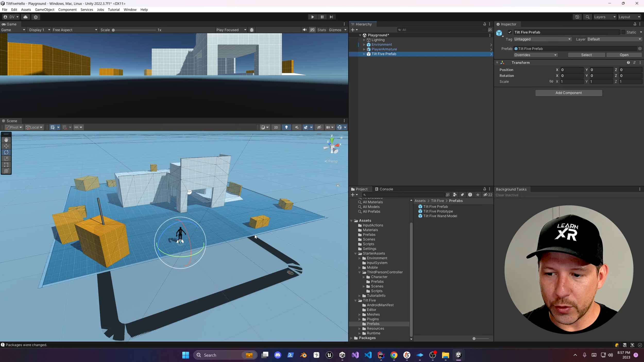Open the Window menu

130,10
